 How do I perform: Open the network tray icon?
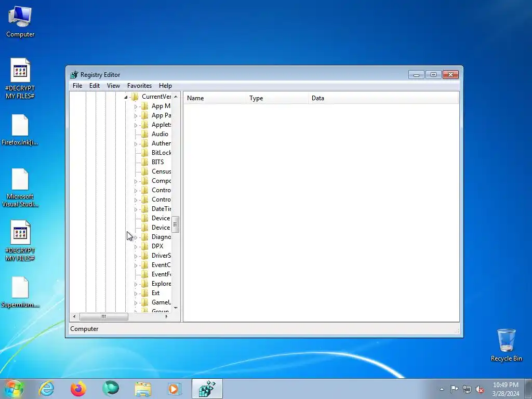467,389
